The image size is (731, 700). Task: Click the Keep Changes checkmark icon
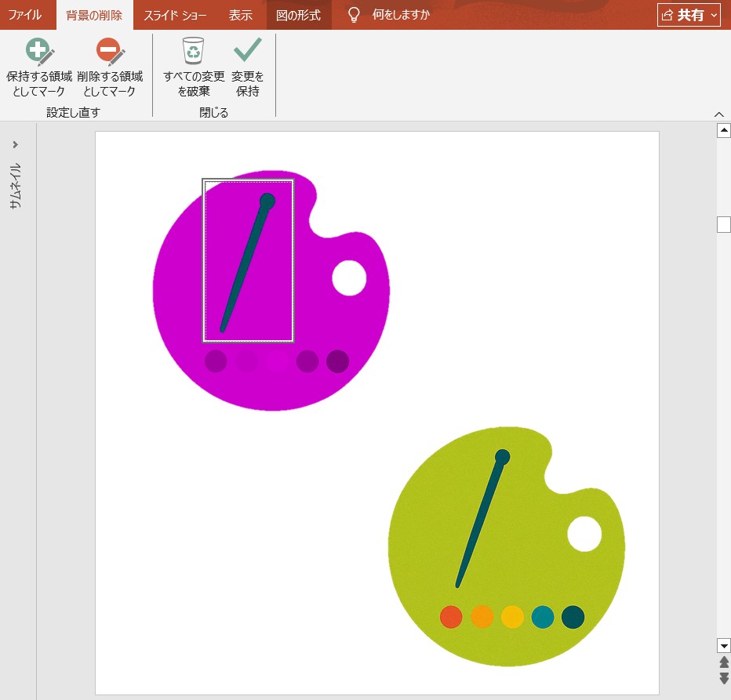[x=248, y=49]
